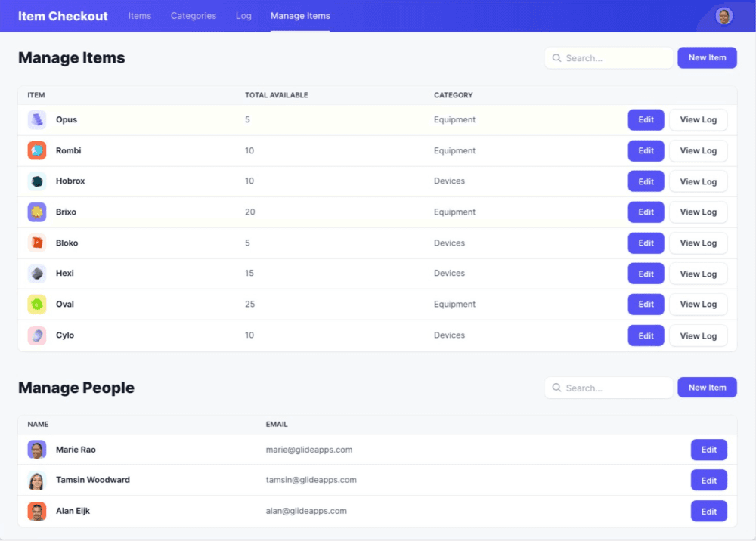Image resolution: width=756 pixels, height=541 pixels.
Task: Click Oval's total available value 25
Action: pyautogui.click(x=249, y=305)
